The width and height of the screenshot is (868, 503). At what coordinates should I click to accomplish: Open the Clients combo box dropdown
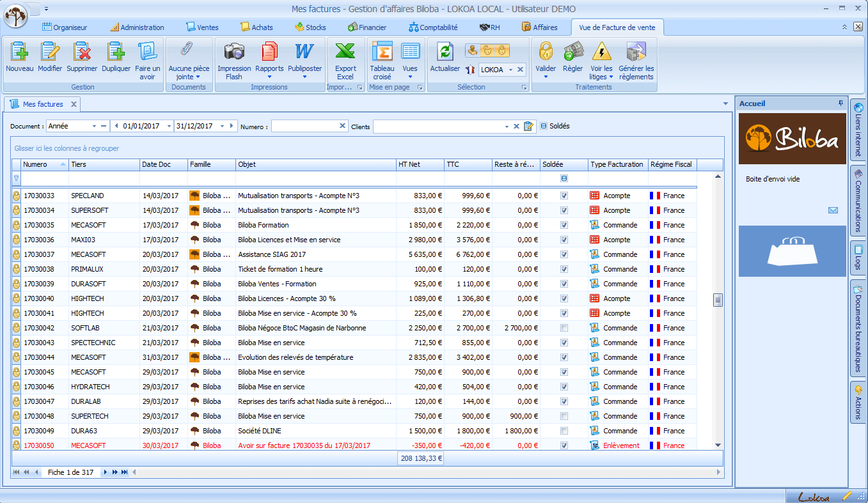(507, 127)
